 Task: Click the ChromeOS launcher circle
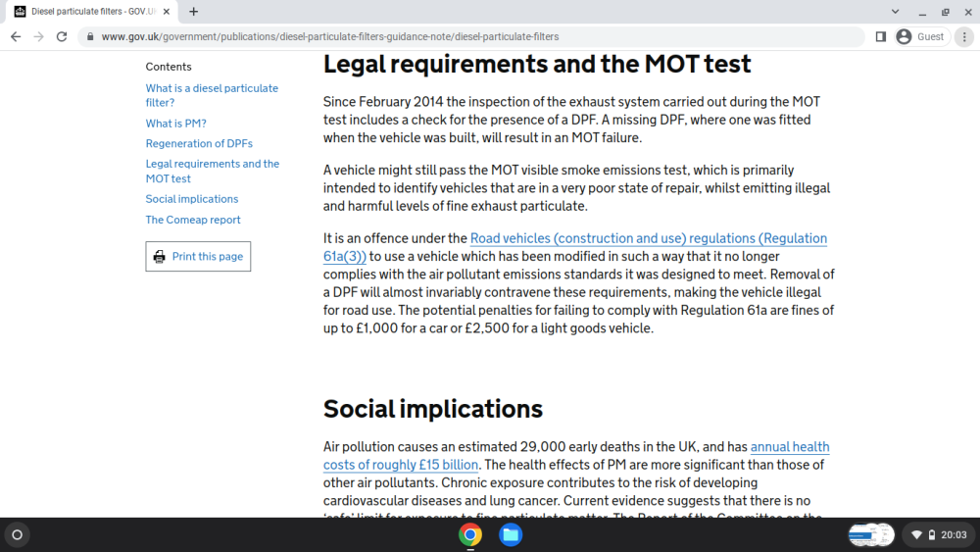pyautogui.click(x=18, y=534)
